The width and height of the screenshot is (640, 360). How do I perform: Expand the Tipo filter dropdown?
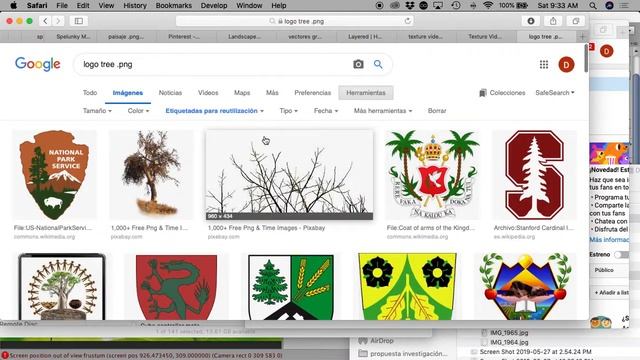tap(289, 111)
